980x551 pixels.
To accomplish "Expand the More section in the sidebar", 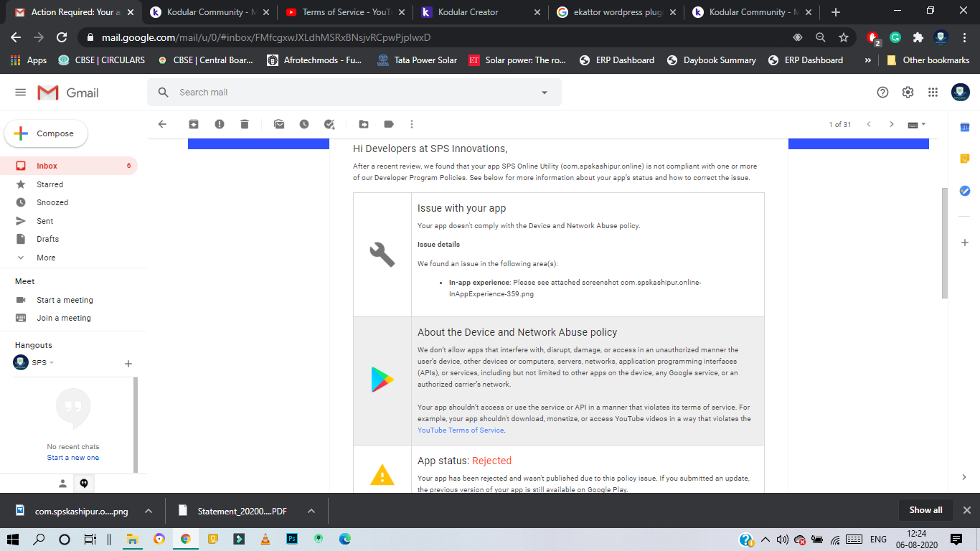I will pos(46,258).
